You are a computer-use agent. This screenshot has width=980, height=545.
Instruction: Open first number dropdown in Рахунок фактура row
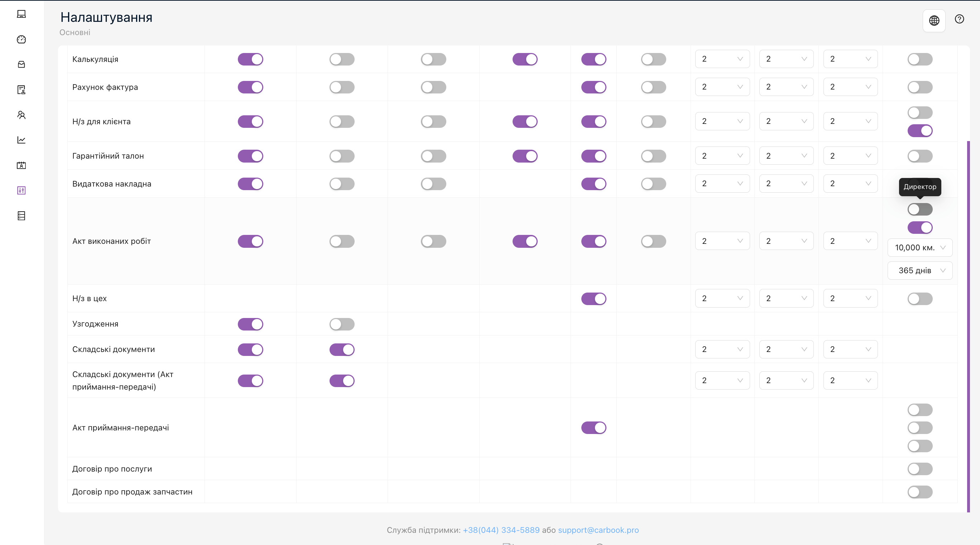coord(722,87)
